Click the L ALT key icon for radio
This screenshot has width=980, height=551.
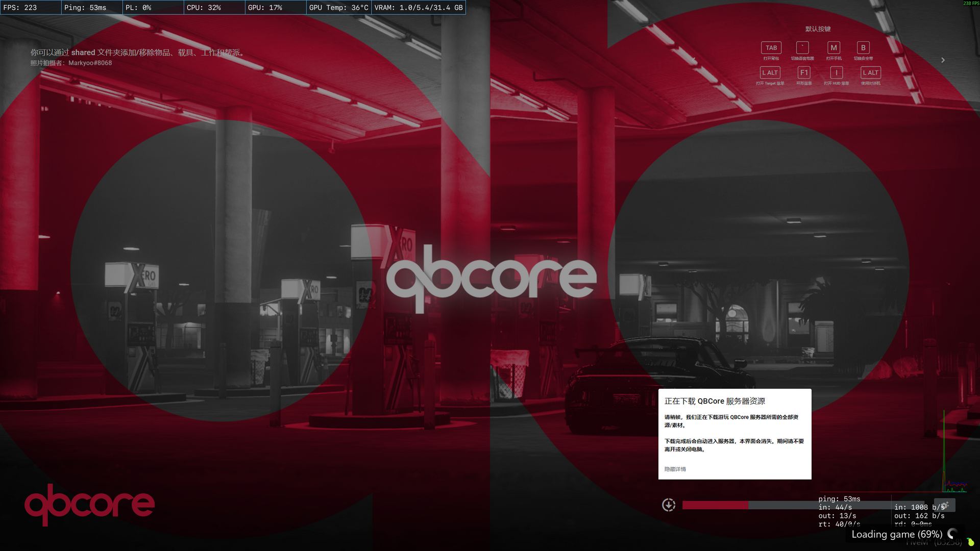(870, 73)
